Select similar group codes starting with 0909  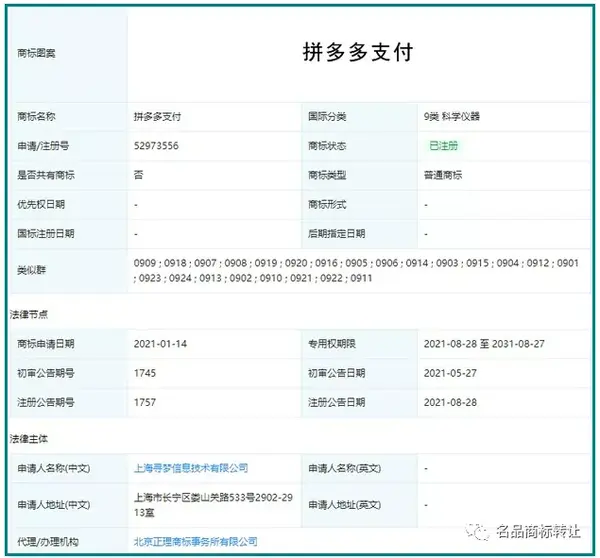tap(356, 271)
